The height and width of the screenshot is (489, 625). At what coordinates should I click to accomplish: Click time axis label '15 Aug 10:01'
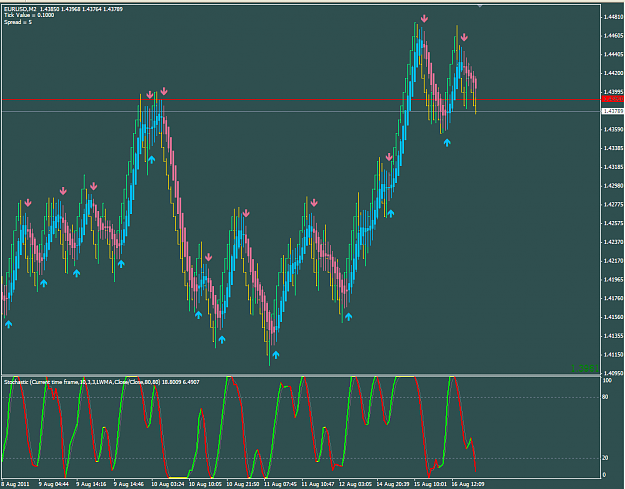[x=430, y=484]
